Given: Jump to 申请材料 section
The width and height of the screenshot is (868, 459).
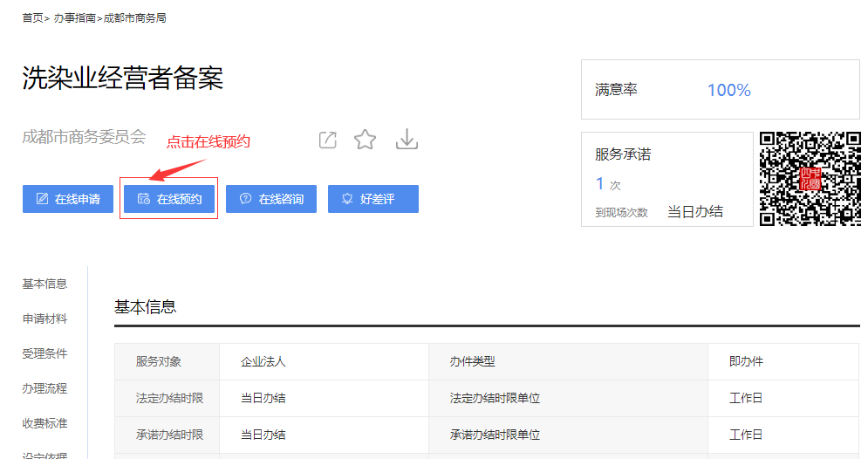Looking at the screenshot, I should click(44, 319).
